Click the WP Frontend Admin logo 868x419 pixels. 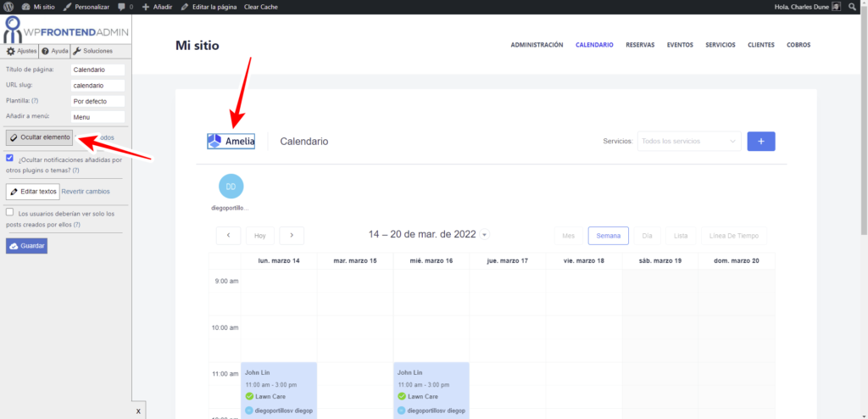(65, 30)
